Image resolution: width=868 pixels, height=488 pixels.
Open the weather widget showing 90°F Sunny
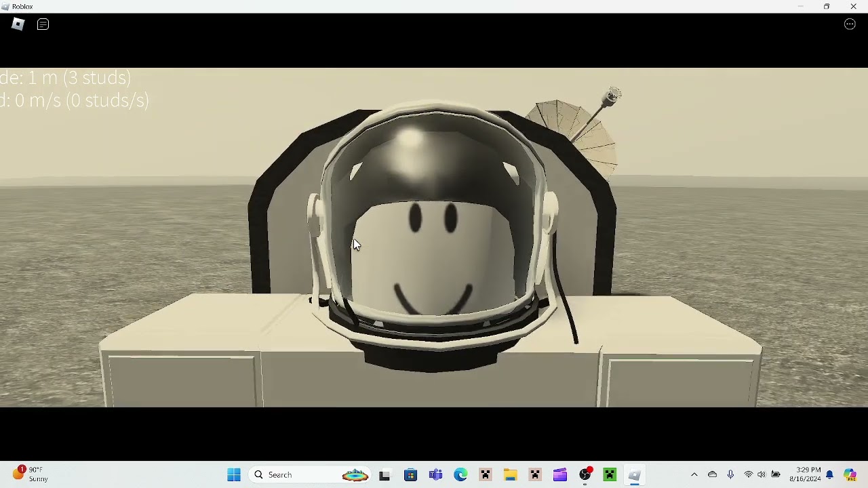pos(31,474)
